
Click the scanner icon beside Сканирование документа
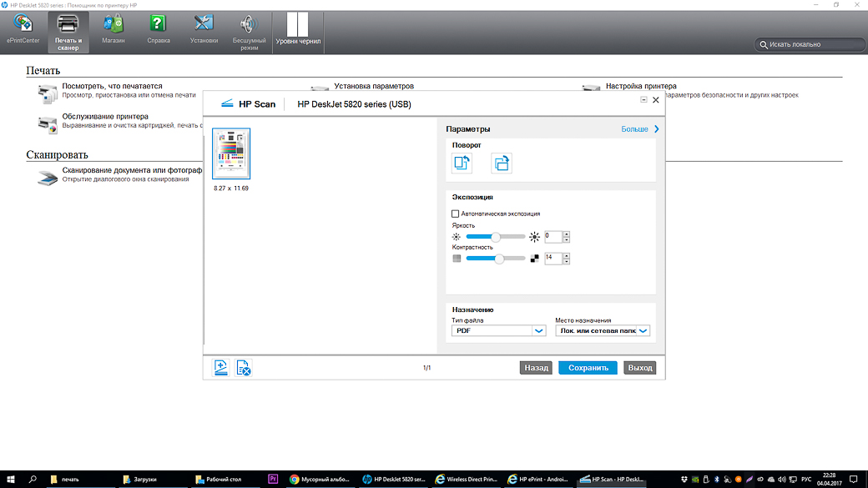click(x=48, y=178)
